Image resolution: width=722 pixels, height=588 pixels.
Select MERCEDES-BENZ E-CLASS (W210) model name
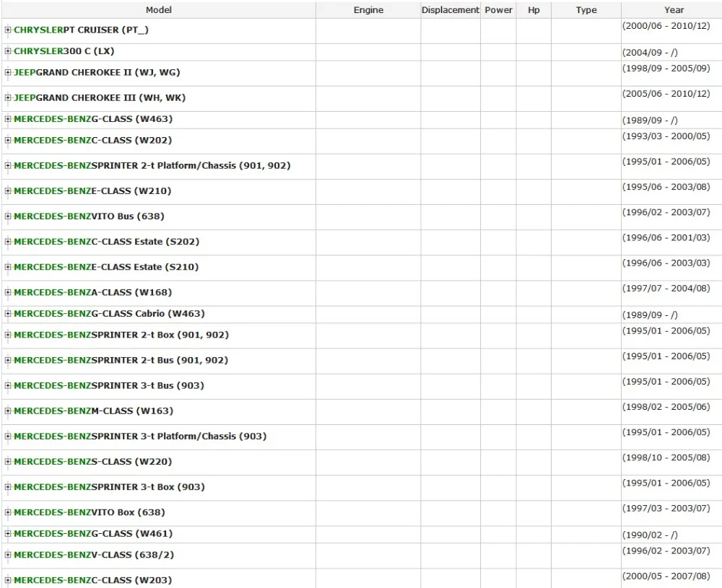tap(92, 190)
